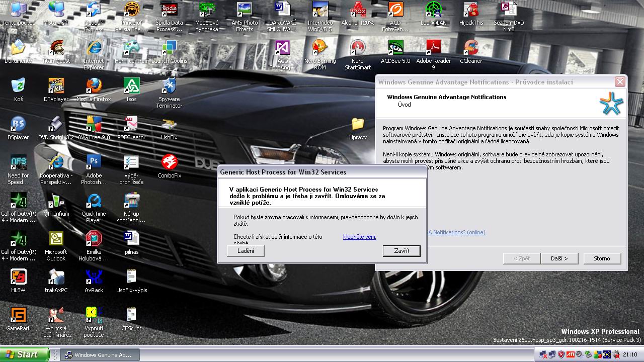The height and width of the screenshot is (362, 644).
Task: Select the Spyware Terminator icon
Action: [x=169, y=86]
